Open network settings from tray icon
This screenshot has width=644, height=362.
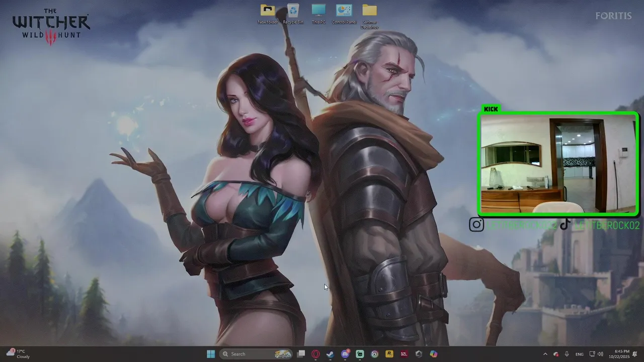(x=592, y=354)
